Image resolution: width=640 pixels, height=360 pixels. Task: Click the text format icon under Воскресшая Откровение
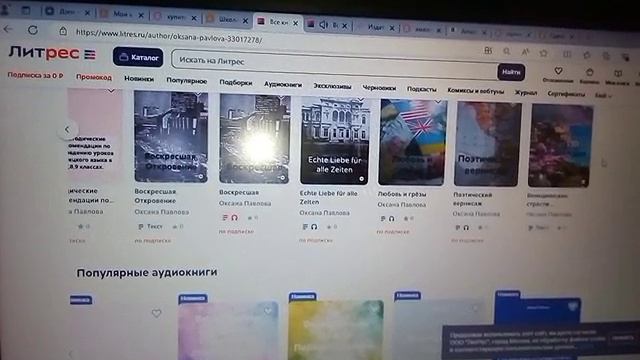pyautogui.click(x=141, y=226)
